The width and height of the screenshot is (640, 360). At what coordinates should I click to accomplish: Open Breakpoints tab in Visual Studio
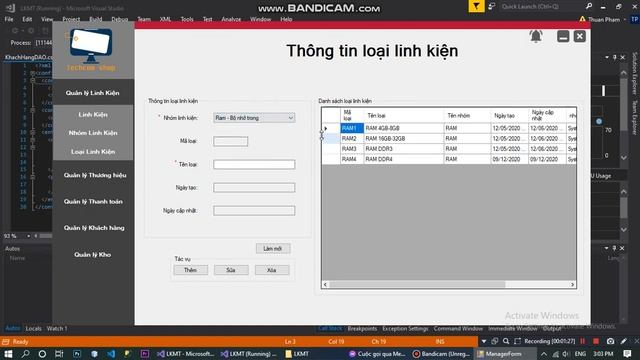362,328
